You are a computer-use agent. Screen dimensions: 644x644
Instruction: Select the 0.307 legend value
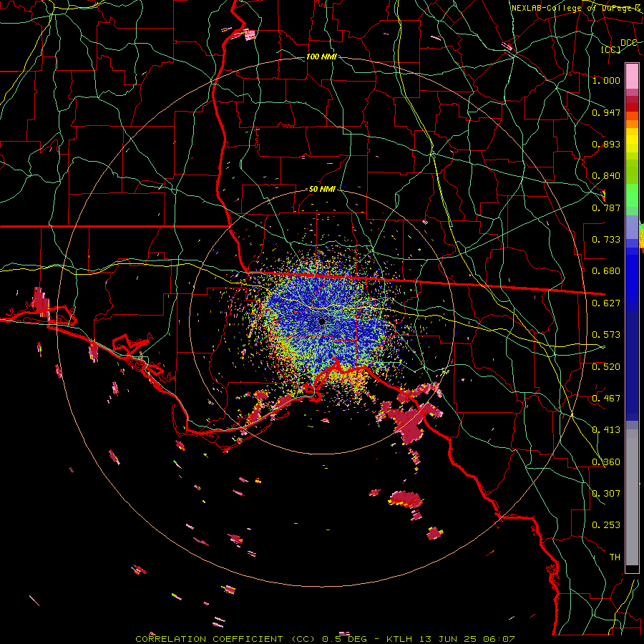coord(606,494)
